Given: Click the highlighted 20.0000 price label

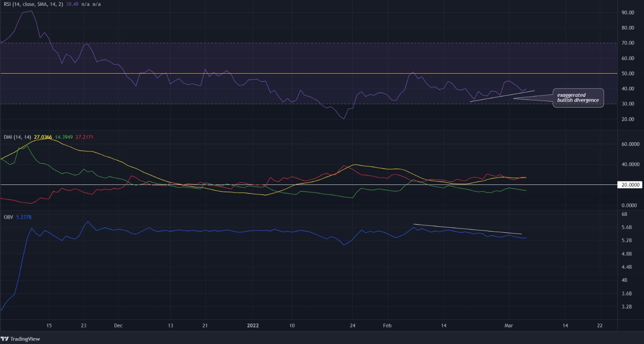Looking at the screenshot, I should [x=630, y=184].
